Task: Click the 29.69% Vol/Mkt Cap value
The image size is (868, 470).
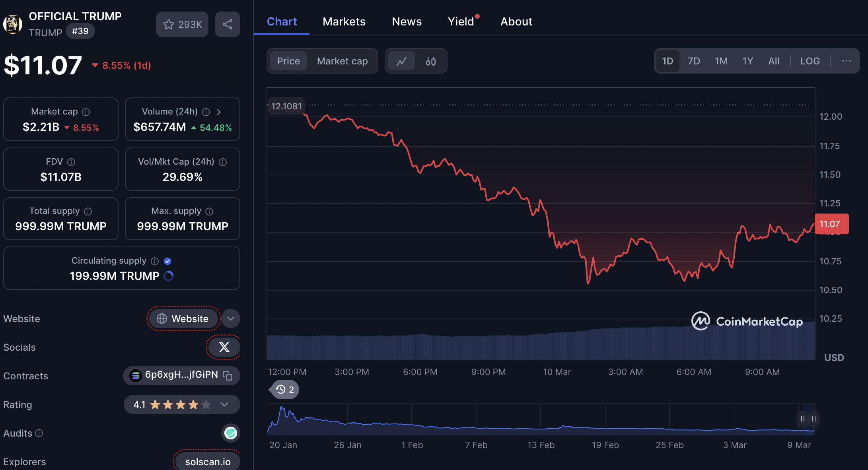Action: [183, 177]
